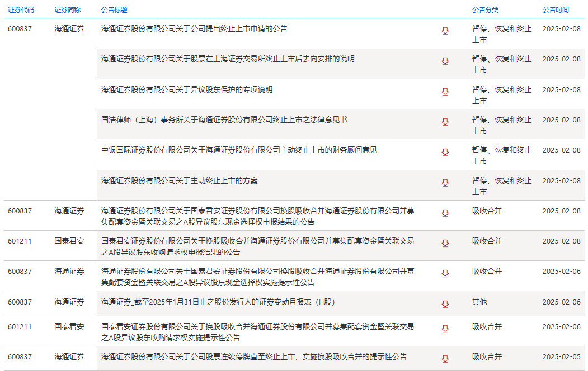Click 国泰君安 name in 02-08 row
This screenshot has width=588, height=371.
click(x=69, y=241)
